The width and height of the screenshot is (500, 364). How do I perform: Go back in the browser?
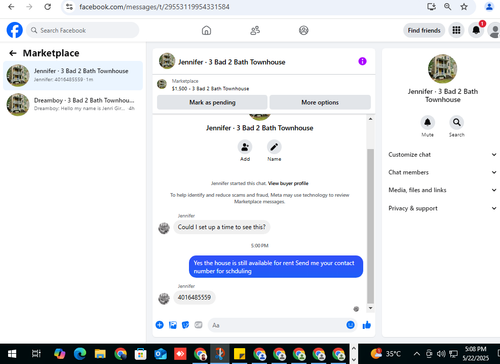(11, 7)
